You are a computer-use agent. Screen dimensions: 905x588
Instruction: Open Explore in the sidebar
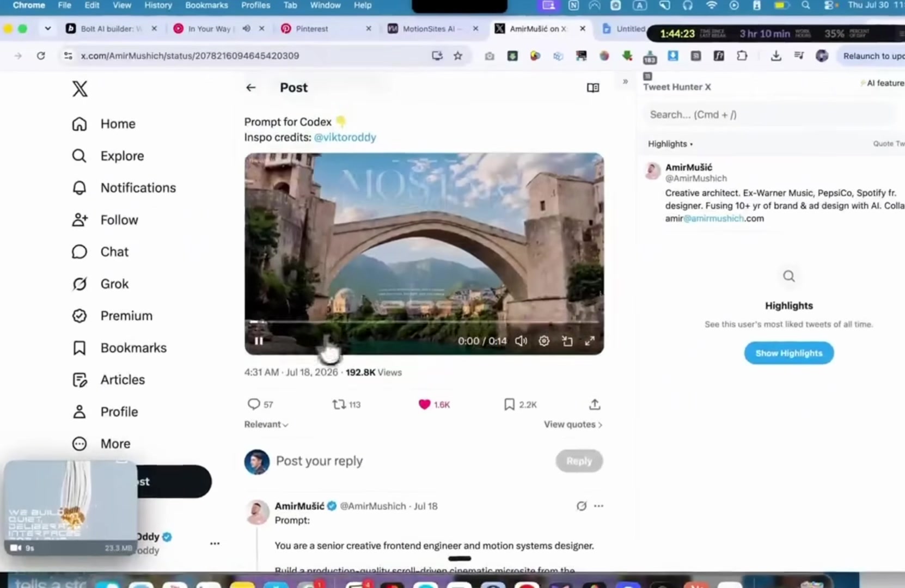point(108,156)
